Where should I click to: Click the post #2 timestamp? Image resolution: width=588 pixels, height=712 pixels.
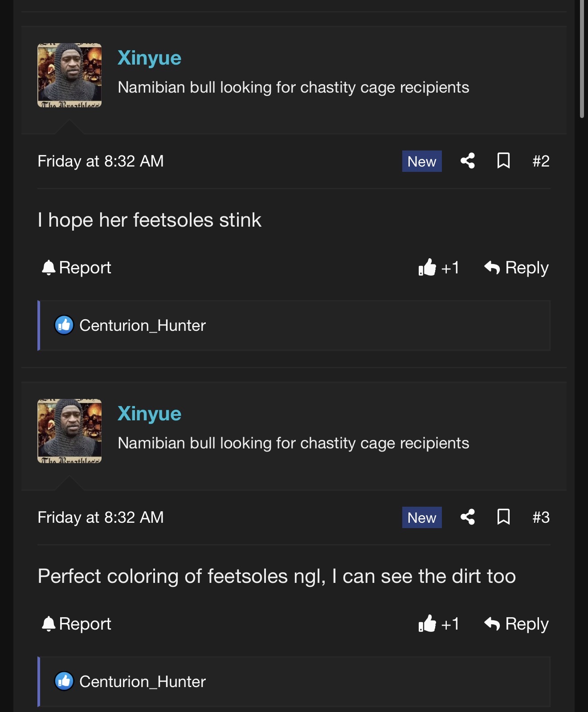tap(101, 161)
